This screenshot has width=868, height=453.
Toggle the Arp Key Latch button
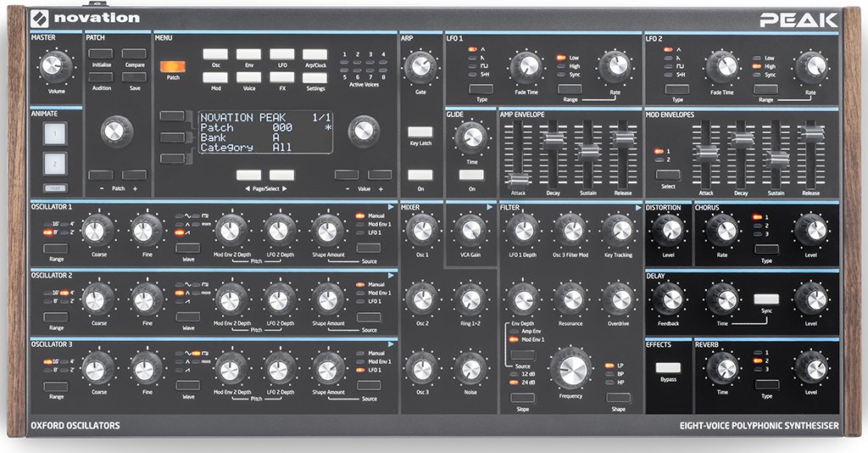(420, 132)
